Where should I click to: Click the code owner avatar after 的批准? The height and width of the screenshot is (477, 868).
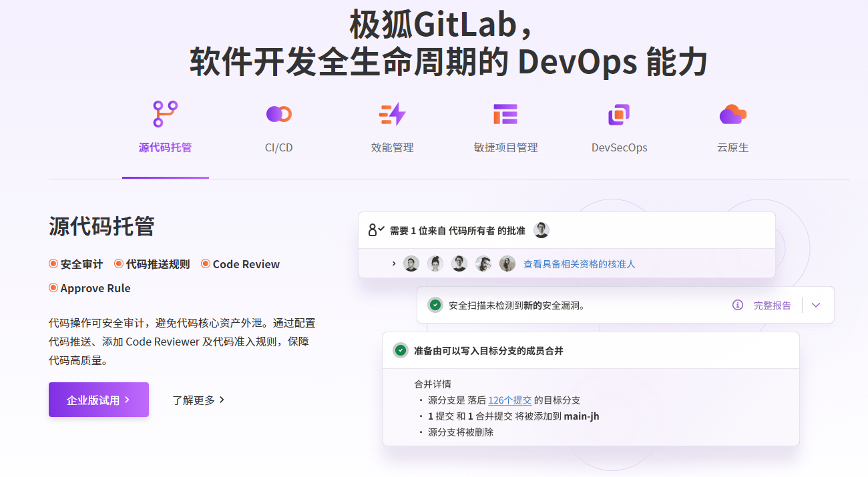541,230
